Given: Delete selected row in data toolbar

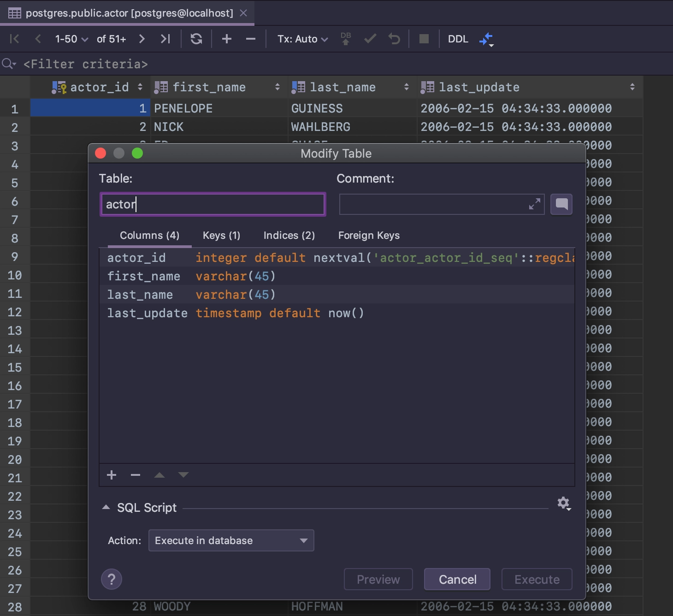Looking at the screenshot, I should (x=250, y=39).
